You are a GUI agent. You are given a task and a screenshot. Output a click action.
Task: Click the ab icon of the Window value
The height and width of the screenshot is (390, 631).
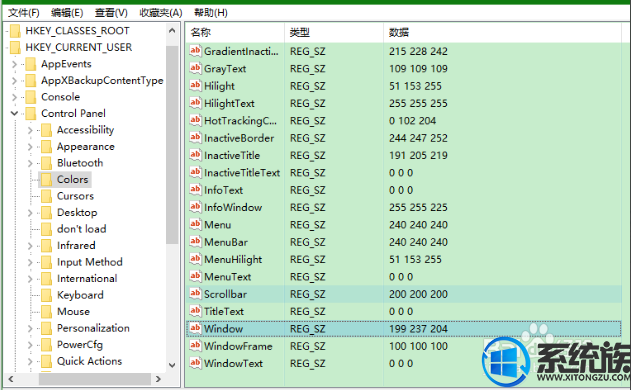pyautogui.click(x=195, y=328)
